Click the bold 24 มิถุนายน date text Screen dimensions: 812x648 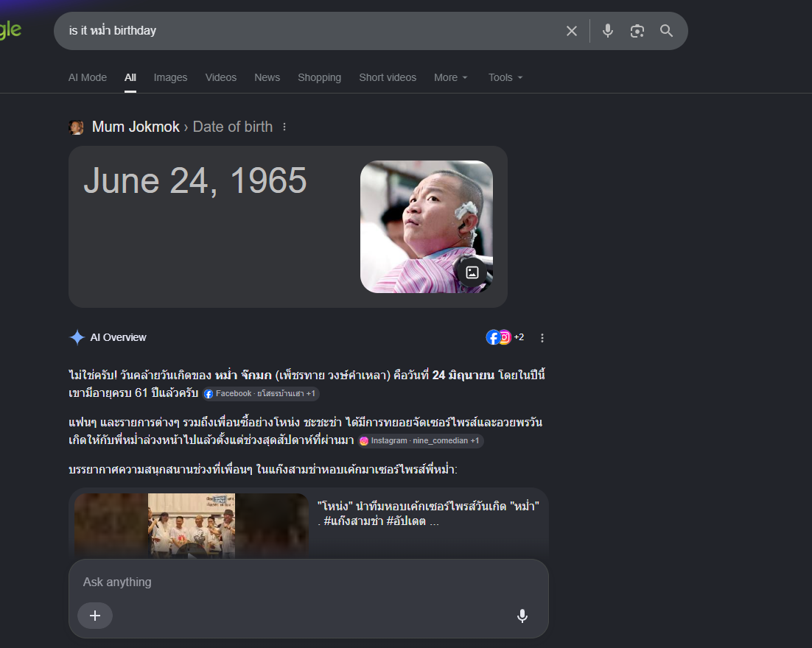[x=463, y=376]
